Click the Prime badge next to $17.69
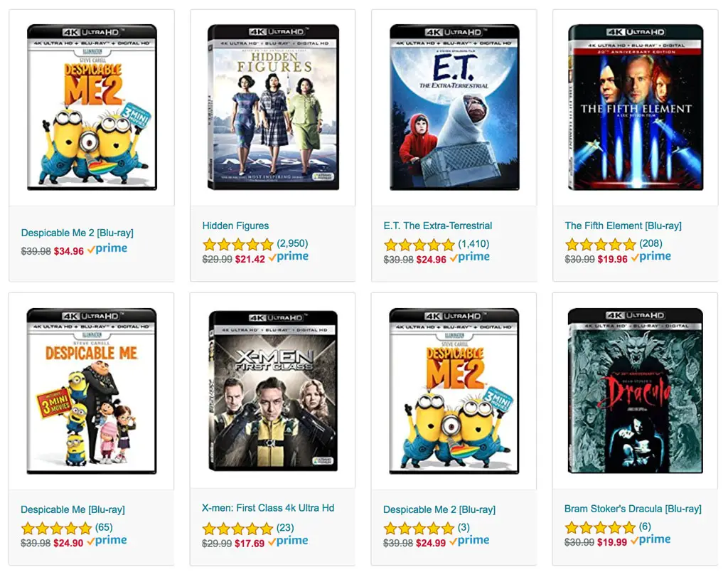Image resolution: width=728 pixels, height=577 pixels. 289,541
